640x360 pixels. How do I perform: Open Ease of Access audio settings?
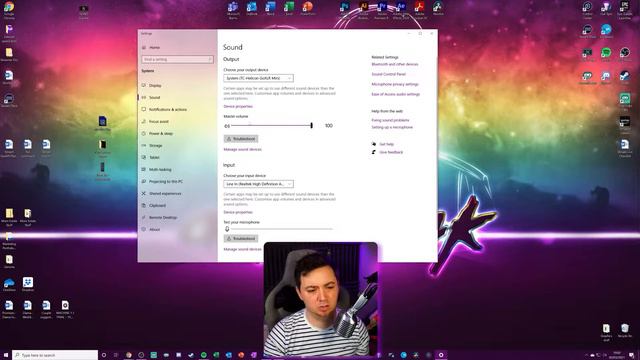click(396, 94)
